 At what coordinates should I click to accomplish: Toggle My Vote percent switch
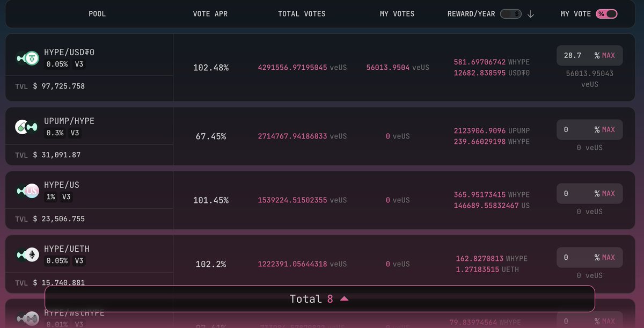pos(606,14)
